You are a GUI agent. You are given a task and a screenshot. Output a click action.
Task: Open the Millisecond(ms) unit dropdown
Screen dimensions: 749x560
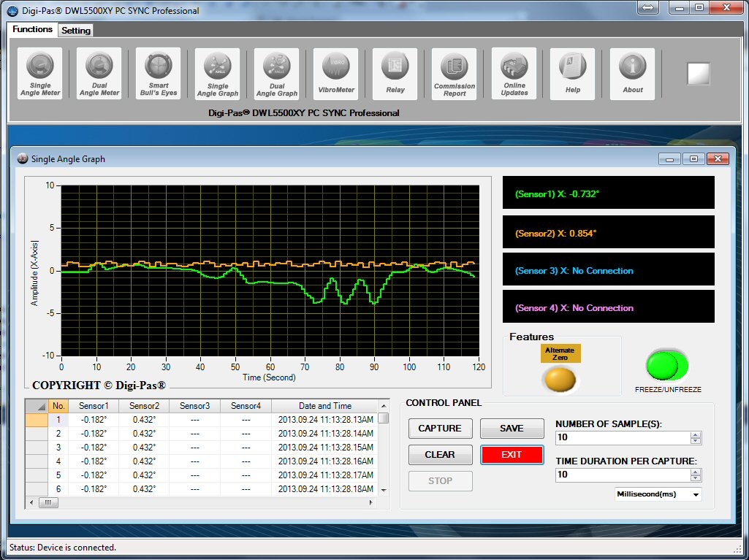point(658,494)
